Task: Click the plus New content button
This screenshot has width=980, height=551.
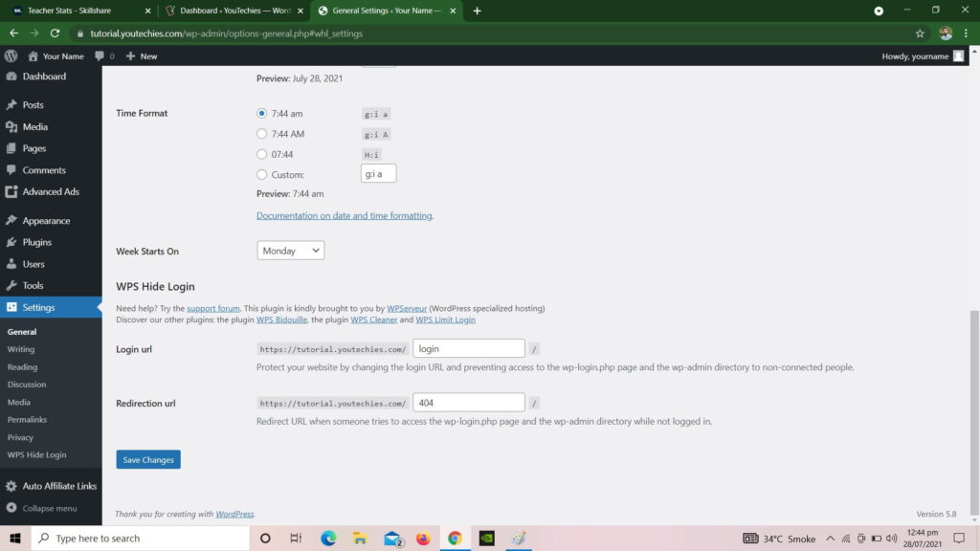Action: pos(142,55)
